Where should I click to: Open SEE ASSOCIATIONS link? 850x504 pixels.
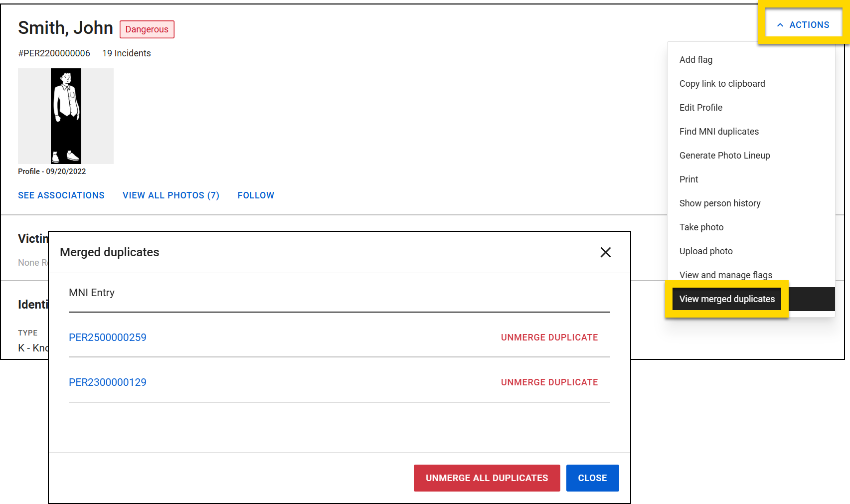click(x=61, y=195)
